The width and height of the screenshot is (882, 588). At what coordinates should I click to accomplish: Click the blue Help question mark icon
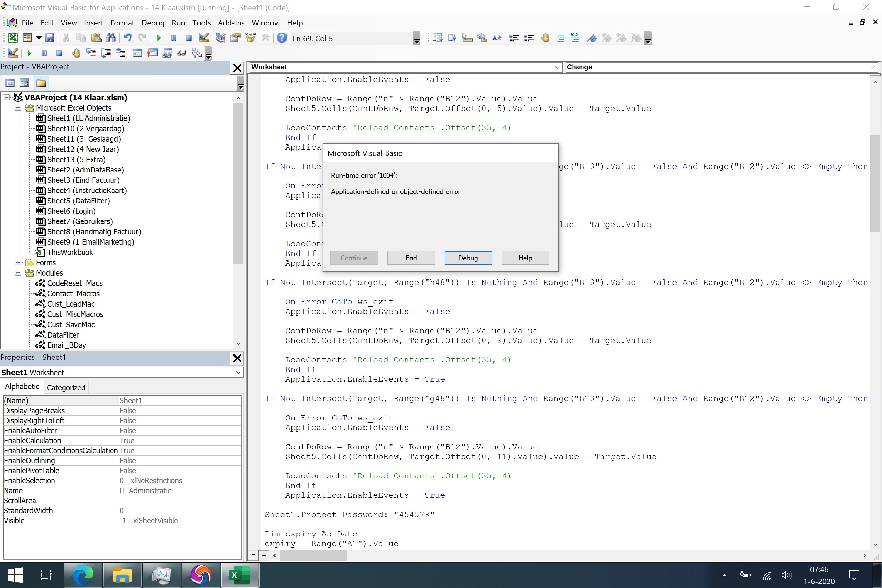coord(282,38)
